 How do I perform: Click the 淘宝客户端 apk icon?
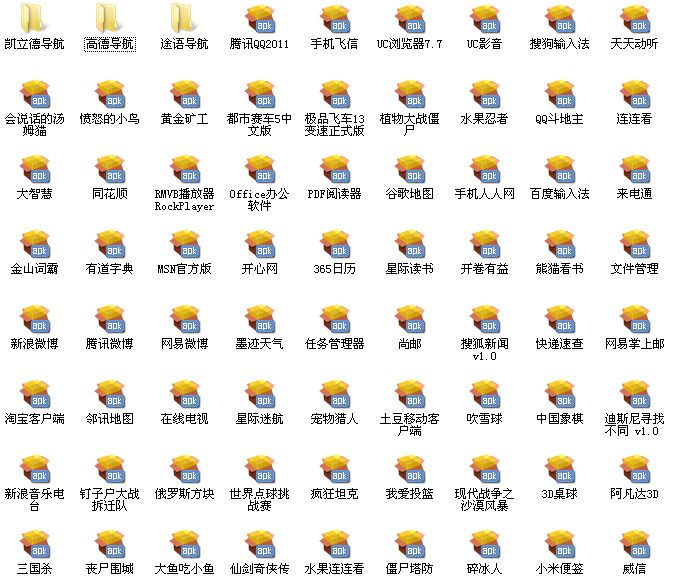pos(35,394)
